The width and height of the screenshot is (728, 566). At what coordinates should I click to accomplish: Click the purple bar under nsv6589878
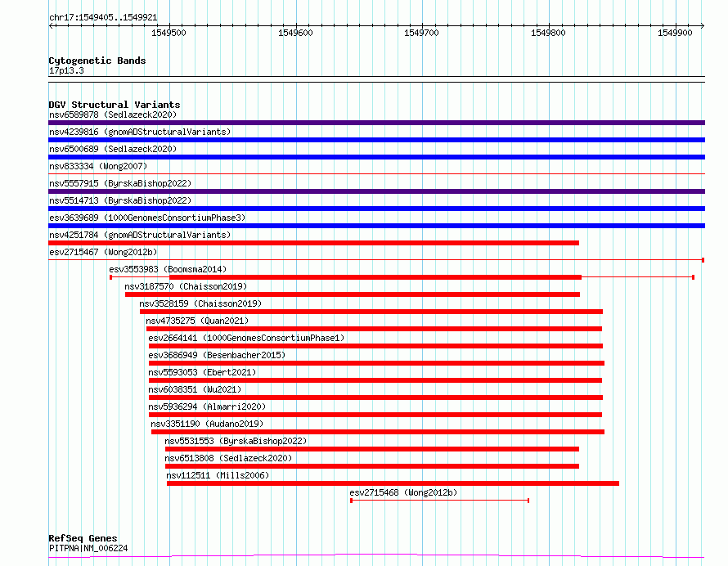pyautogui.click(x=376, y=123)
